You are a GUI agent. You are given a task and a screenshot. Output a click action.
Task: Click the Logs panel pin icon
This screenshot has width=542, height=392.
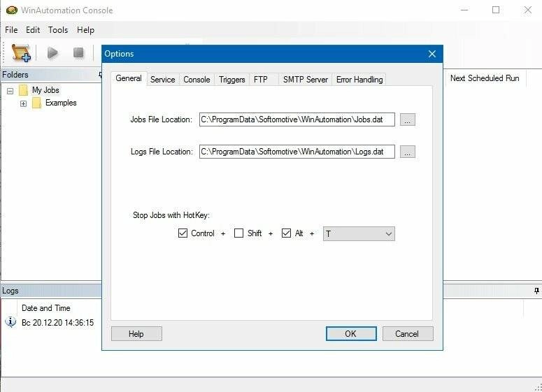click(x=536, y=291)
